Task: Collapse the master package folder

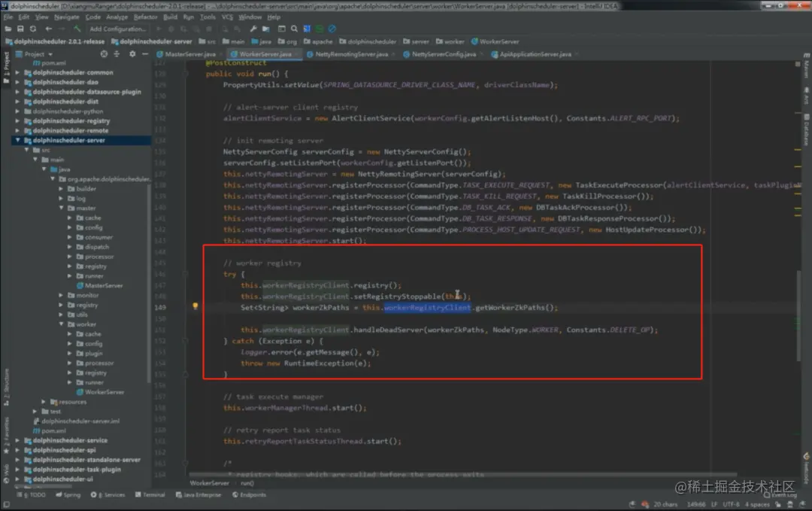Action: coord(61,208)
